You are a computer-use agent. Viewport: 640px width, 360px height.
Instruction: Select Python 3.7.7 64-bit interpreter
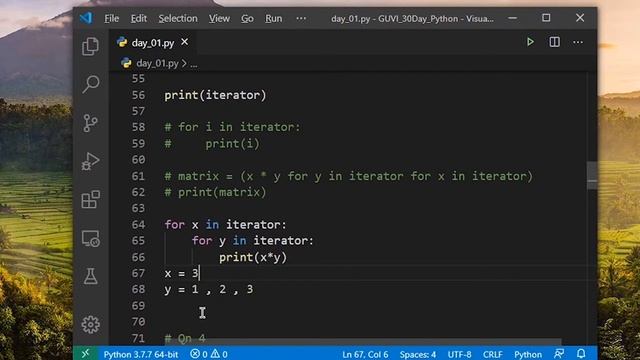(x=140, y=354)
